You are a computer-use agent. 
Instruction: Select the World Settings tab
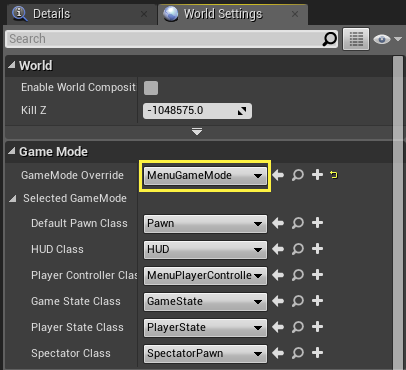[x=232, y=14]
